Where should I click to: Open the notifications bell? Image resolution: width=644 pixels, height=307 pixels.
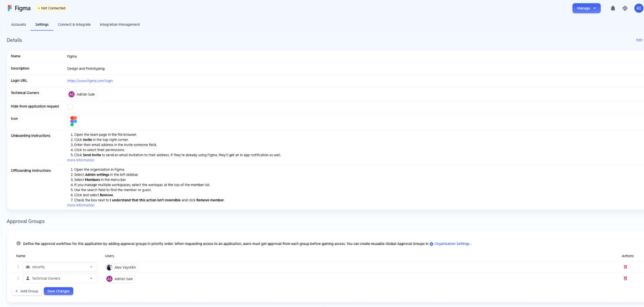click(613, 8)
